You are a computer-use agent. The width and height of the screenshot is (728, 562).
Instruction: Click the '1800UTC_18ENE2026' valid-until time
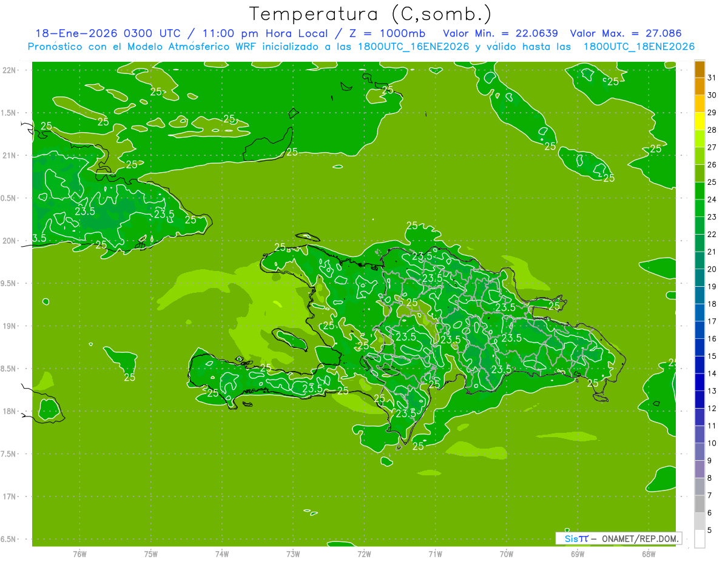click(638, 47)
